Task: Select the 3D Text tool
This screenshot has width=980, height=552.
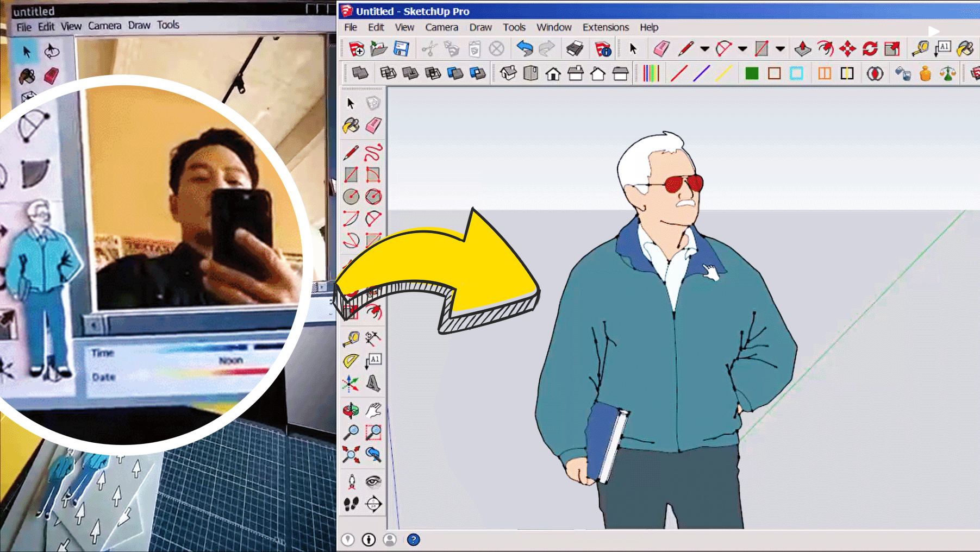Action: pos(373,384)
